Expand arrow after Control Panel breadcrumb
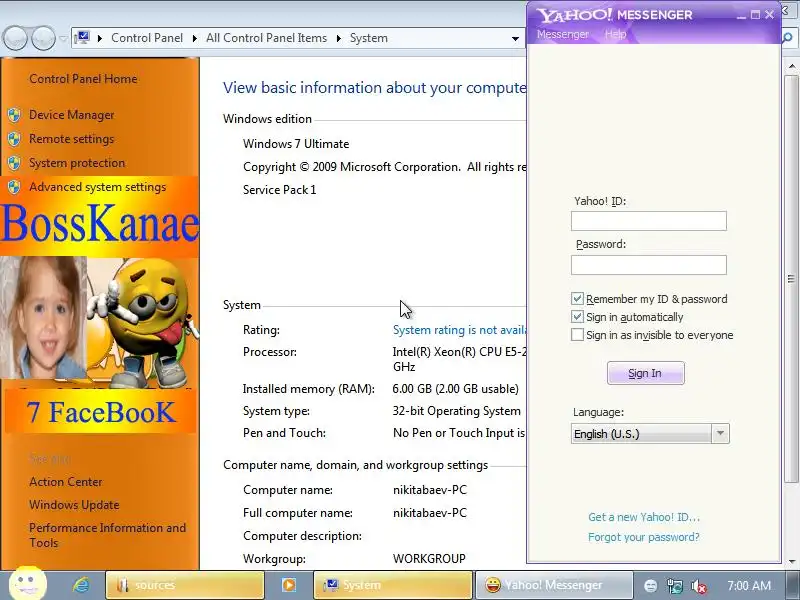The width and height of the screenshot is (800, 600). coord(194,38)
